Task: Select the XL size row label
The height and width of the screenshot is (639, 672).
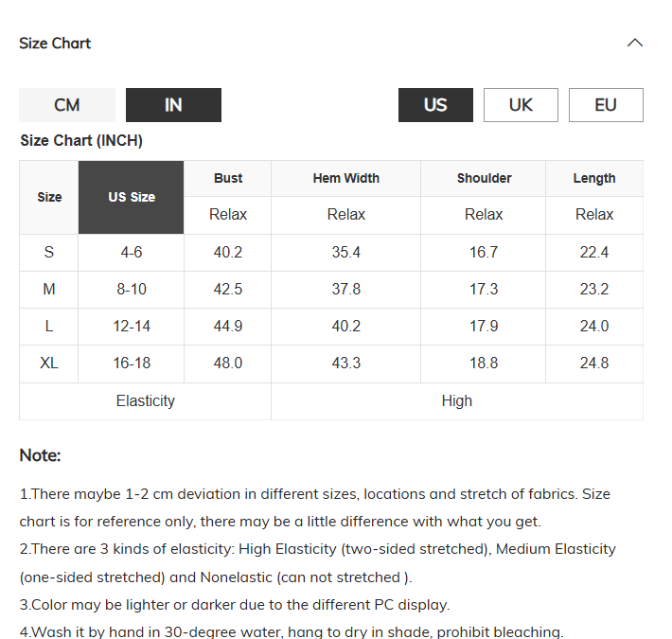Action: (x=49, y=364)
